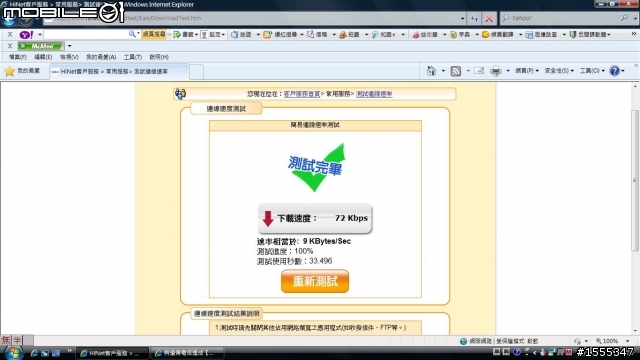Image resolution: width=640 pixels, height=360 pixels.
Task: Expand the address bar history dropdown
Action: (x=462, y=18)
